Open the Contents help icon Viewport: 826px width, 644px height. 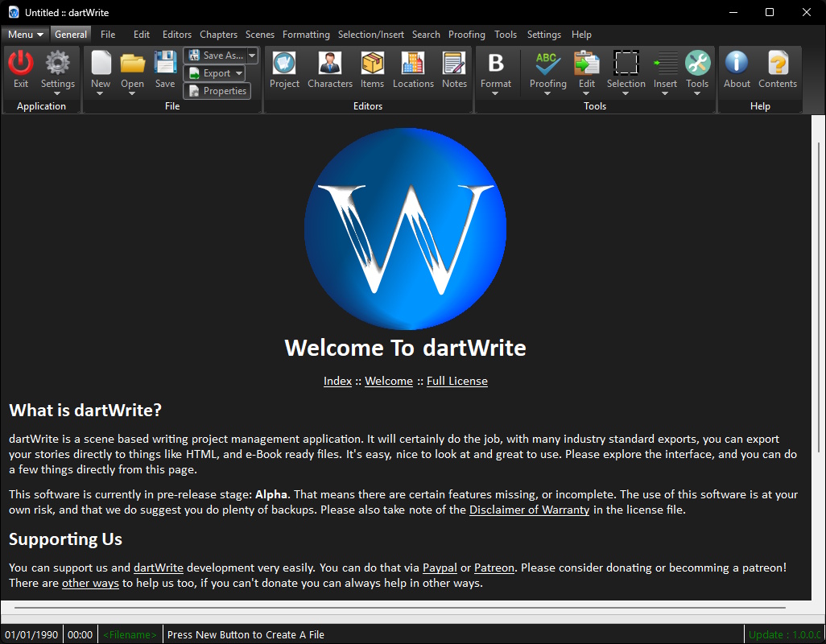click(x=778, y=64)
